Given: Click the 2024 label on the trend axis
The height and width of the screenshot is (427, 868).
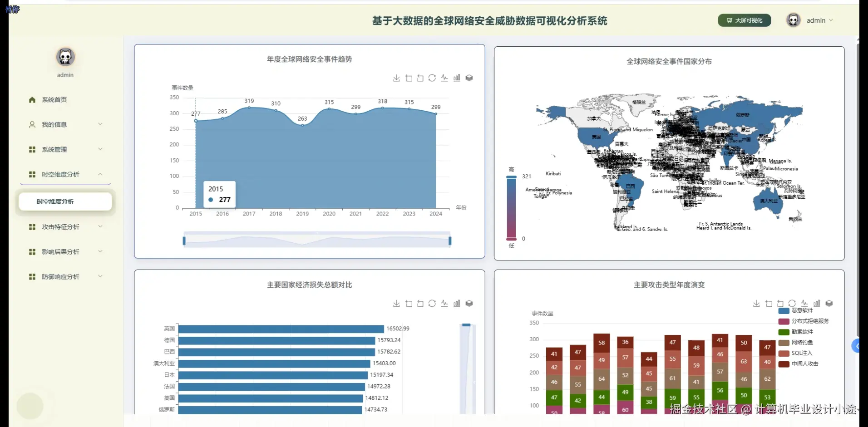Looking at the screenshot, I should (x=436, y=214).
